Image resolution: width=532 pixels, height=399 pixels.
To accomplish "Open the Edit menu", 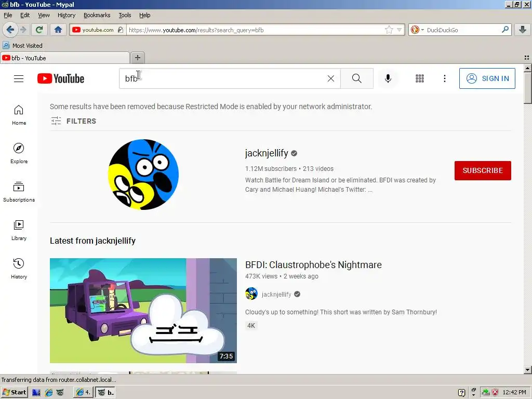I will click(25, 15).
